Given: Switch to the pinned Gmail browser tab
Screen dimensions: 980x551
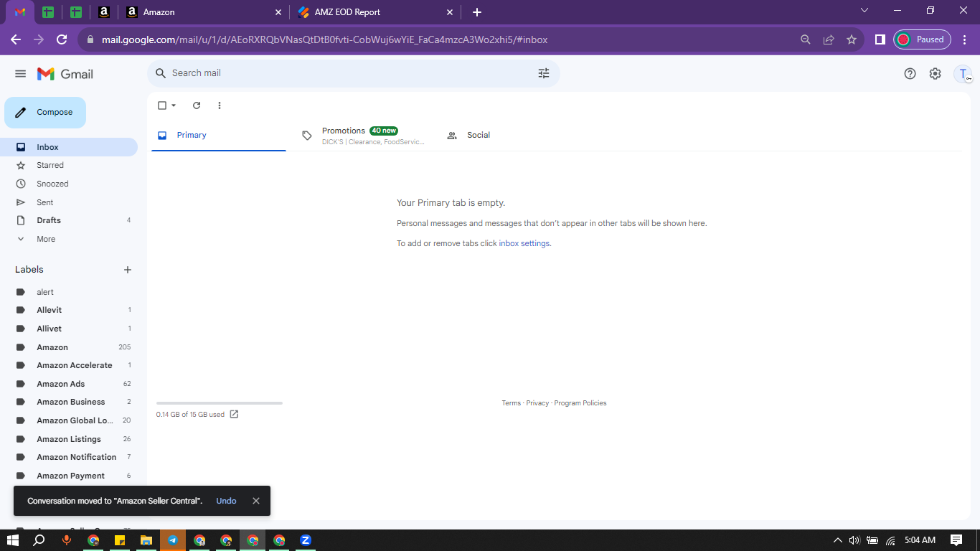Looking at the screenshot, I should point(20,12).
